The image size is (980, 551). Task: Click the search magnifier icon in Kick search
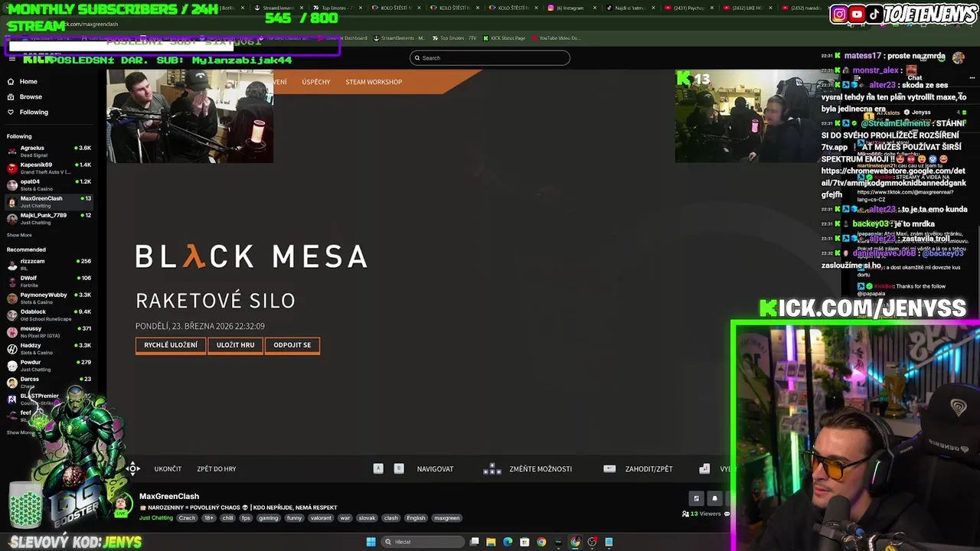tap(417, 58)
